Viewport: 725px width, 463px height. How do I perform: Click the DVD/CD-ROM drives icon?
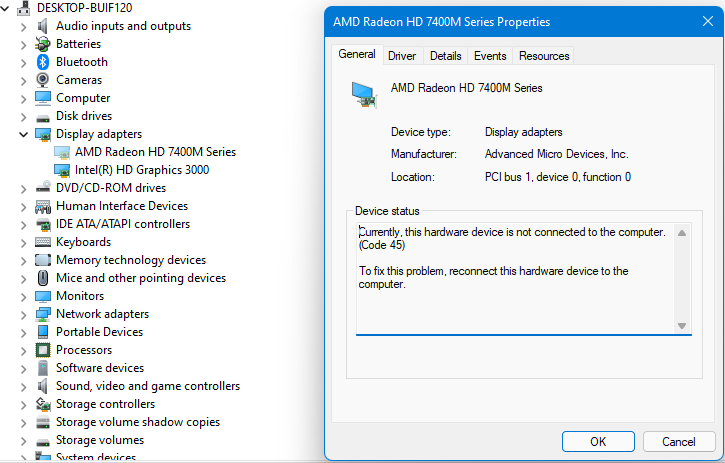pos(43,187)
